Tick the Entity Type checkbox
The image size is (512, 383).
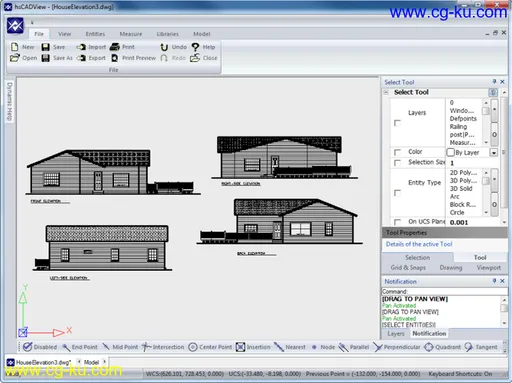click(397, 193)
